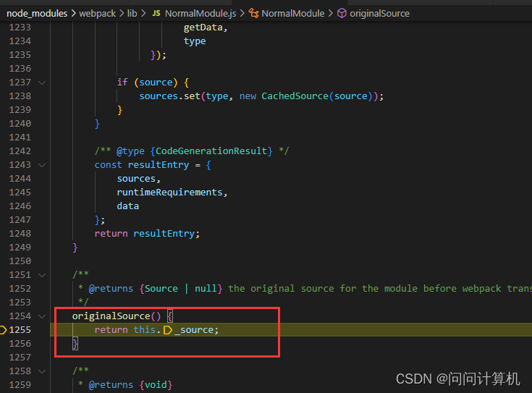Image resolution: width=532 pixels, height=393 pixels.
Task: Click the 'sources.set' call on line 1238
Action: click(x=169, y=96)
